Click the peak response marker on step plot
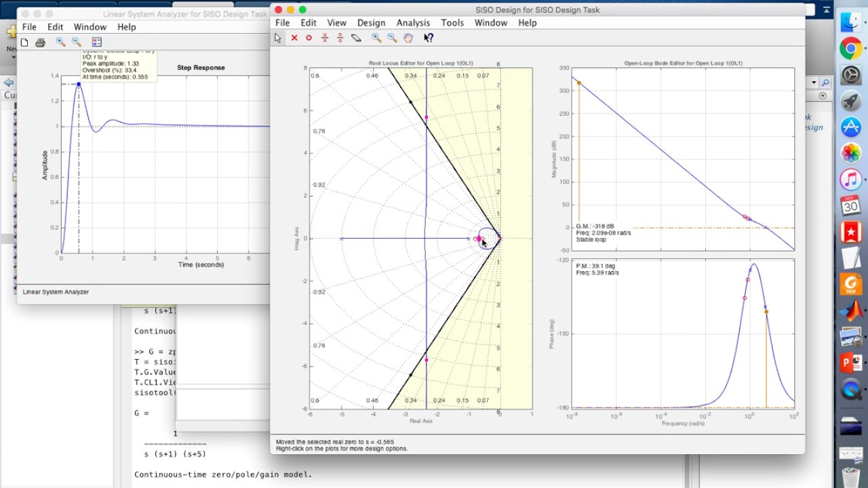 pos(79,84)
